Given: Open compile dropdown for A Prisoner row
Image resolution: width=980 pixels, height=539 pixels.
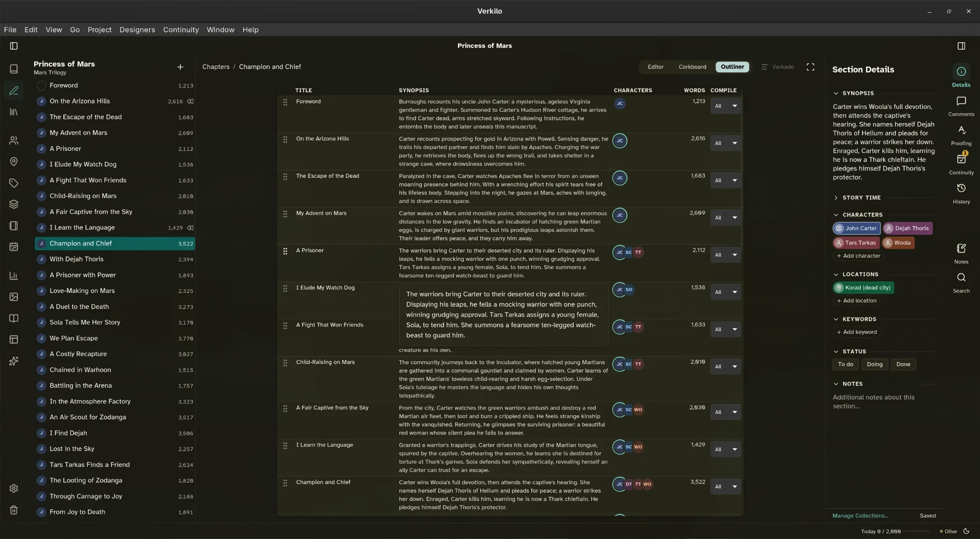Looking at the screenshot, I should point(726,255).
